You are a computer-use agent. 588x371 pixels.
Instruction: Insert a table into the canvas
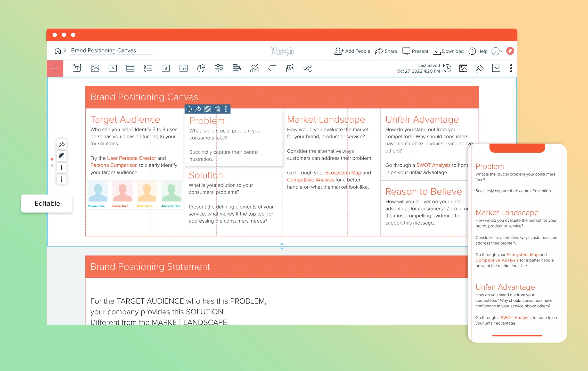(130, 68)
